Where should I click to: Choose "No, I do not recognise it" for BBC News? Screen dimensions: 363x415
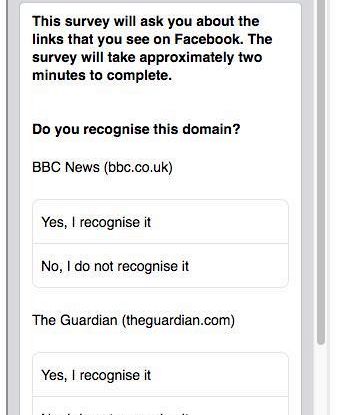point(160,266)
